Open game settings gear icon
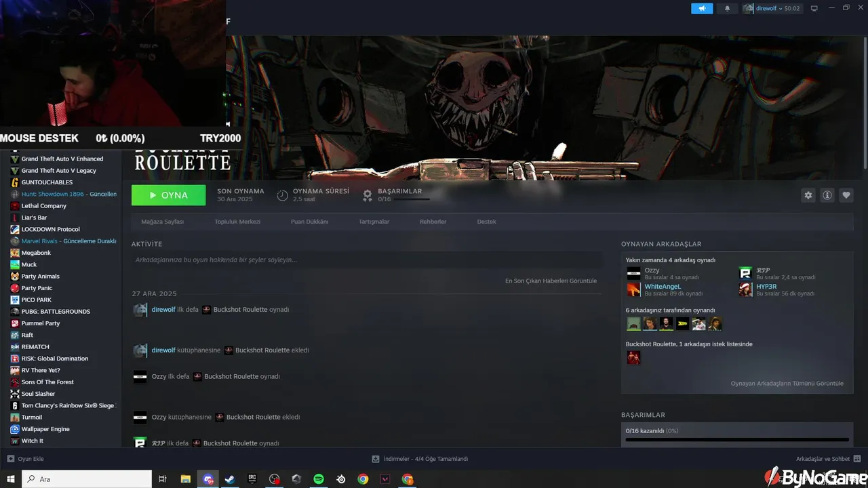The image size is (868, 488). [x=808, y=195]
